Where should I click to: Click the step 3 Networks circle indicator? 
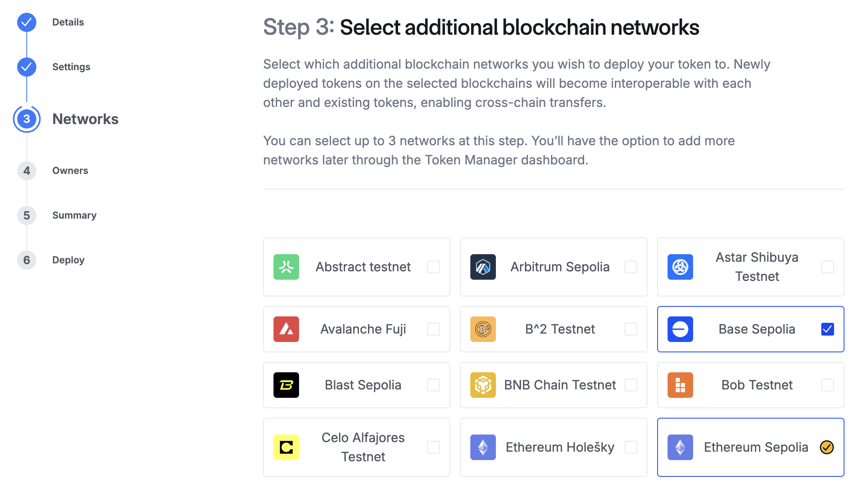tap(26, 119)
